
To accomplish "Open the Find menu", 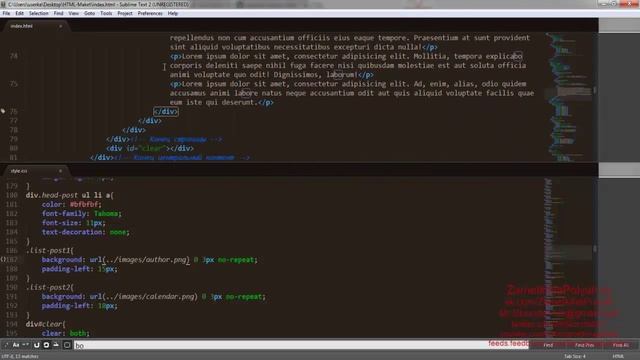I will coord(58,13).
